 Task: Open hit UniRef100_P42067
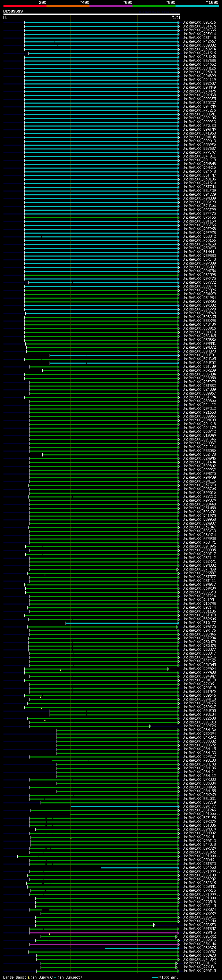[x=199, y=41]
